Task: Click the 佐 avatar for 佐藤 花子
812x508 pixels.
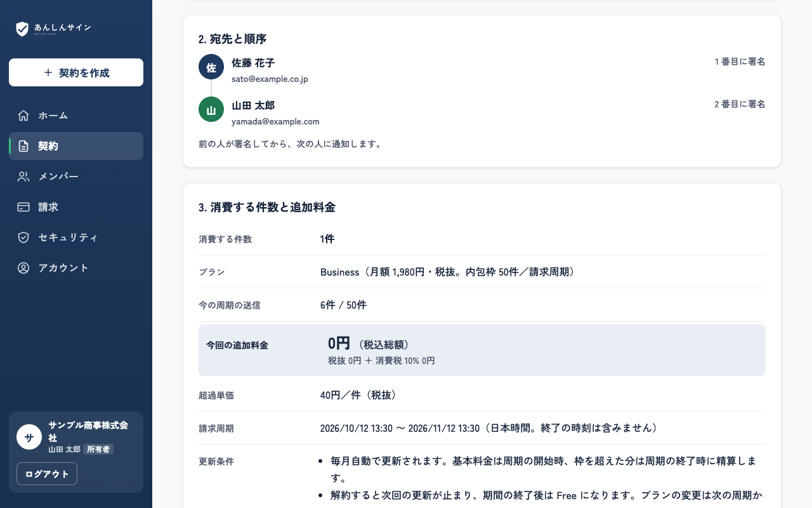Action: (x=211, y=67)
